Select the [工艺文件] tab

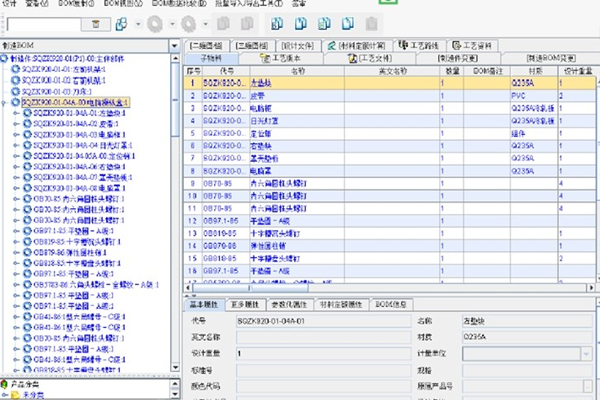pos(370,59)
